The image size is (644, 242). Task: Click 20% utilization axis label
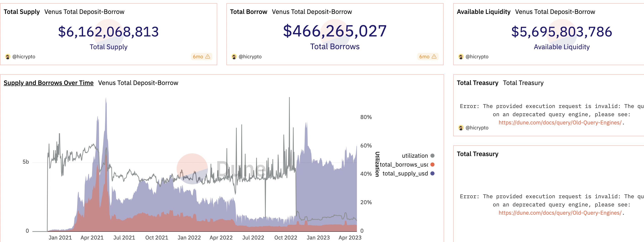[x=366, y=202]
